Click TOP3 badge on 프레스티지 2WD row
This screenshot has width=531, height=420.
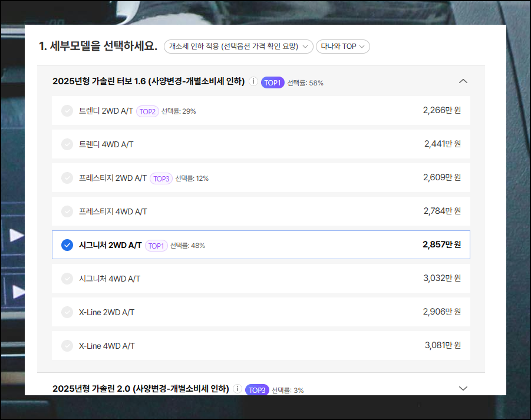(161, 178)
